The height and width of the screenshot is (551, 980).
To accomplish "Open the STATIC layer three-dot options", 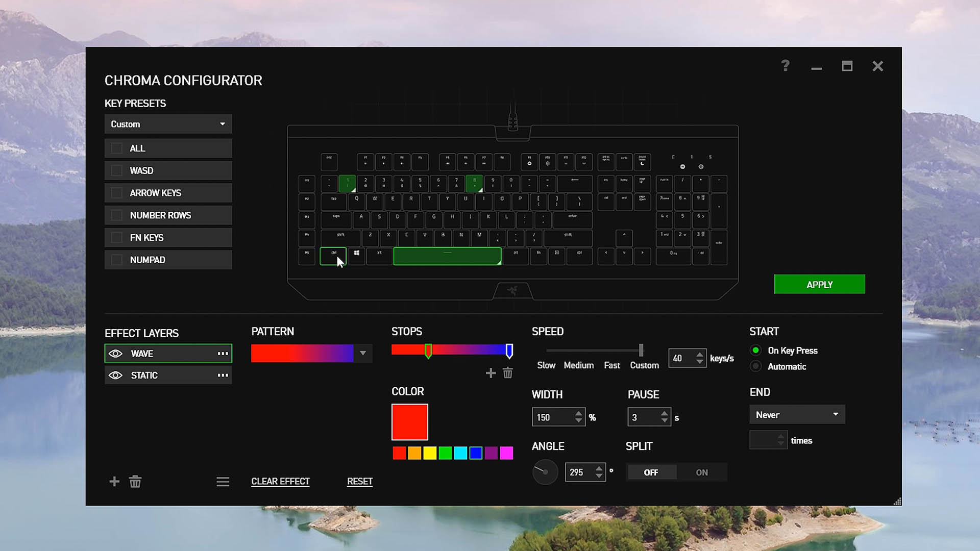I will 223,375.
